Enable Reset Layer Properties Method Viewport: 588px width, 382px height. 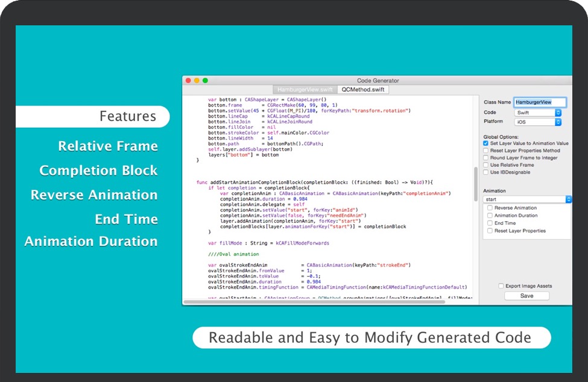pyautogui.click(x=486, y=151)
